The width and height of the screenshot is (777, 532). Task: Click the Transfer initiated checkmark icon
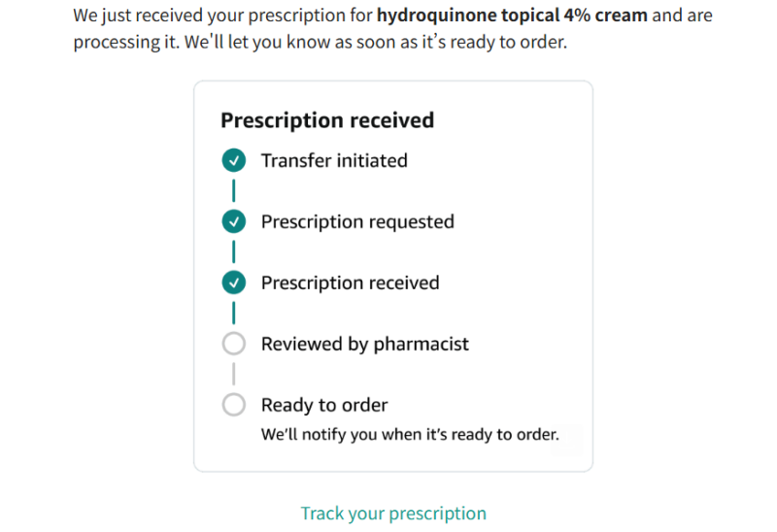(x=233, y=161)
